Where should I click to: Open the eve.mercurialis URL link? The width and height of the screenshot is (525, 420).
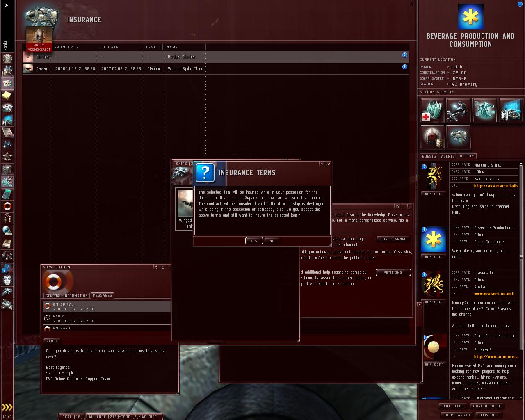coord(496,186)
